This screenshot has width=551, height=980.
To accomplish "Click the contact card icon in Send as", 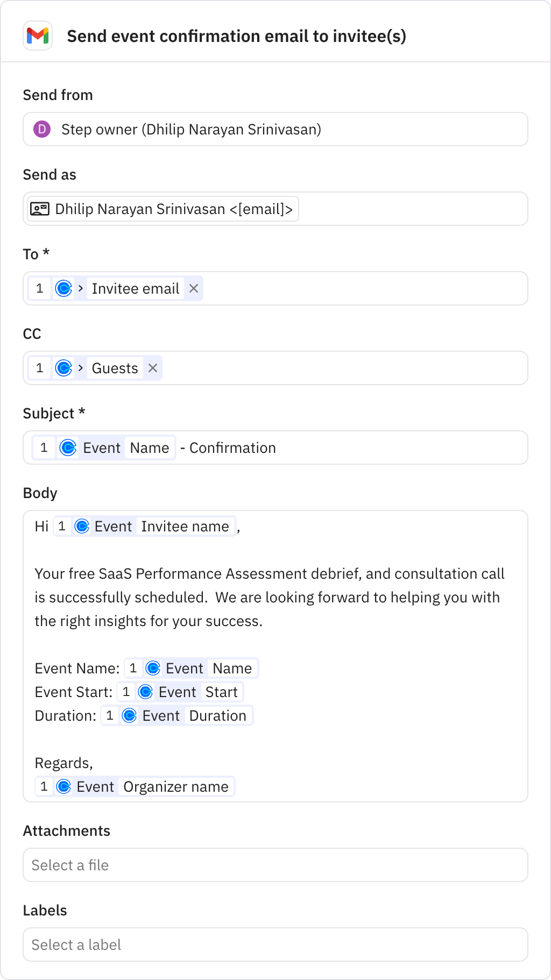I will pyautogui.click(x=40, y=208).
